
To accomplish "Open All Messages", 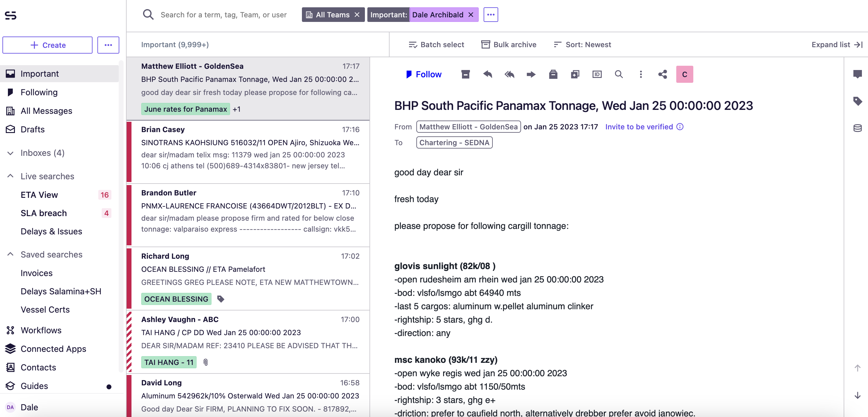I will [59, 110].
